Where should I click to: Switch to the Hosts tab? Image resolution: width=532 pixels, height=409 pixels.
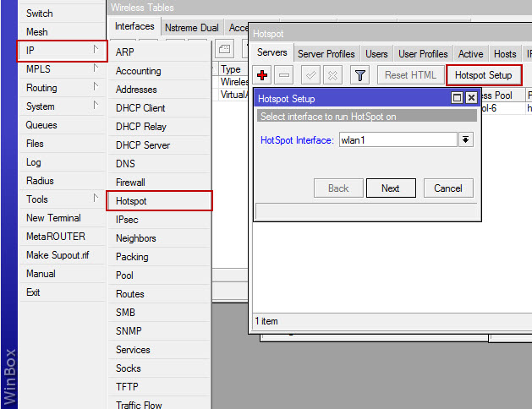(x=505, y=54)
